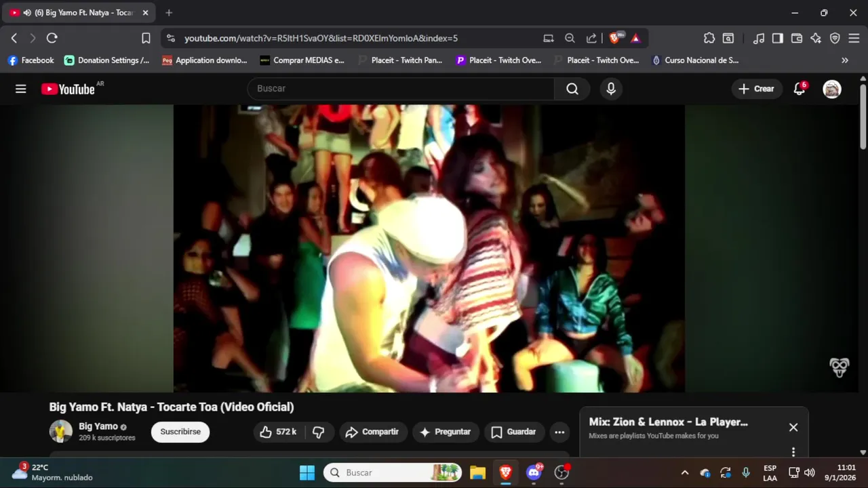Viewport: 868px width, 488px height.
Task: Open the Placeit - Twitch Pan... bookmark
Action: 400,60
